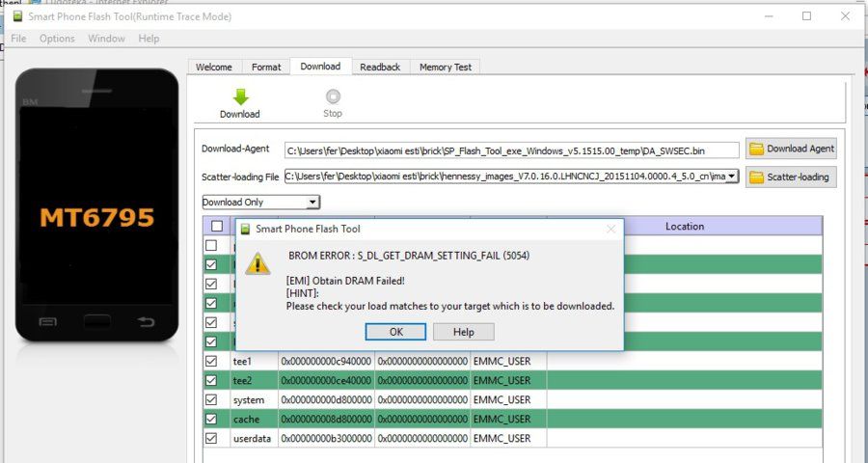The height and width of the screenshot is (463, 868).
Task: Open the Memory Test tab
Action: [446, 67]
